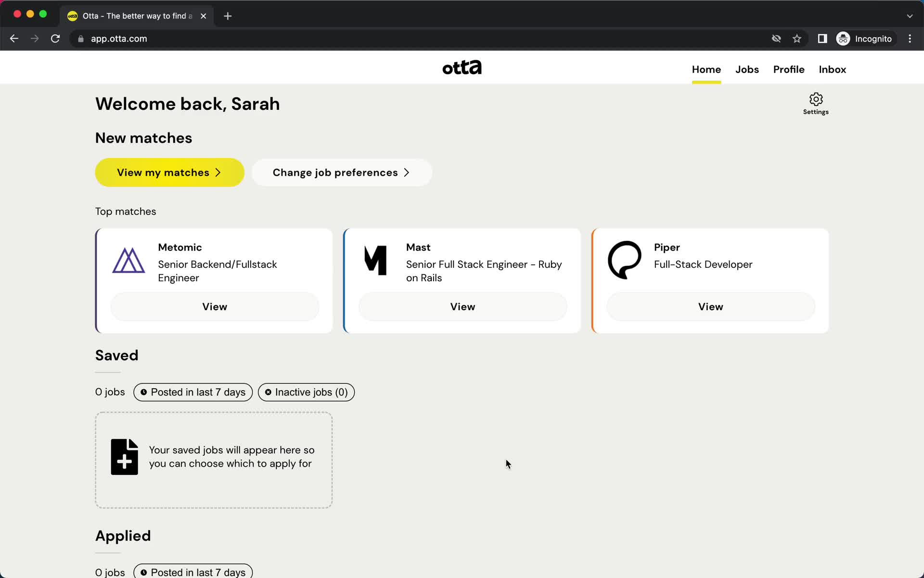Expand View my matches button arrow
This screenshot has width=924, height=578.
point(218,172)
